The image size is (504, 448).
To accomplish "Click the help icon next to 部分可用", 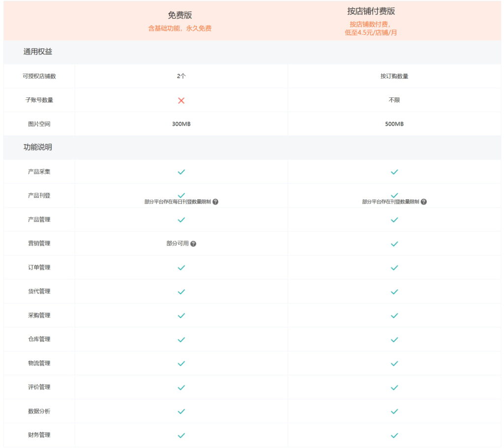I will tap(193, 244).
